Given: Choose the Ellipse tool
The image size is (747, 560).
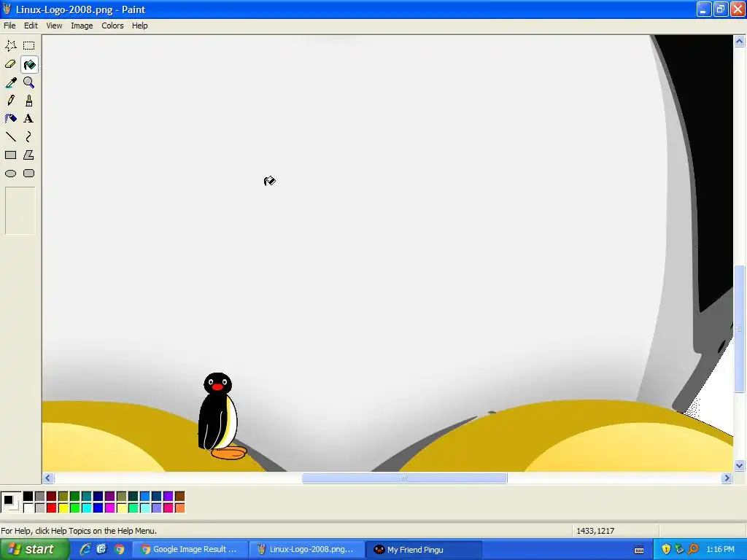Looking at the screenshot, I should pos(10,174).
